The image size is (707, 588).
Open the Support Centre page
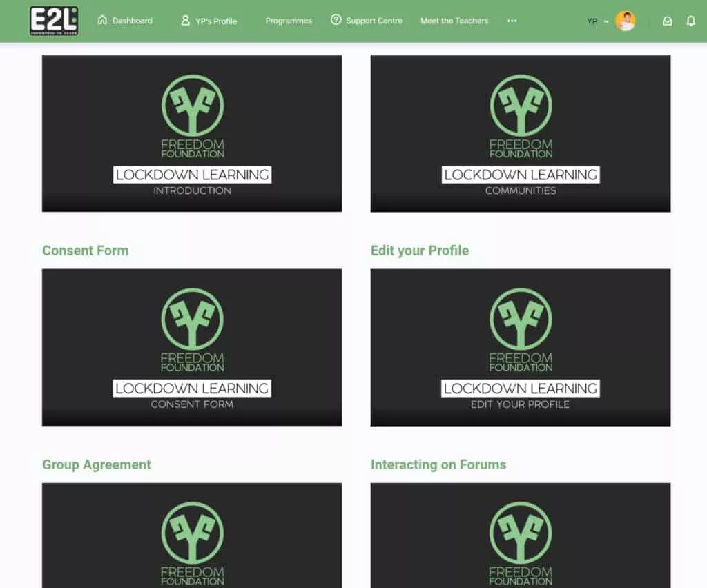(x=374, y=21)
